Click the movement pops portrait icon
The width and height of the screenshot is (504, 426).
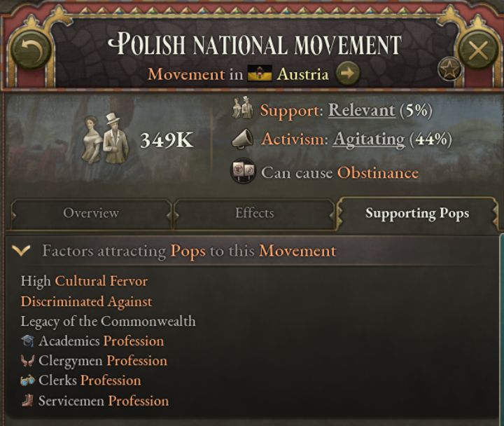pyautogui.click(x=106, y=139)
